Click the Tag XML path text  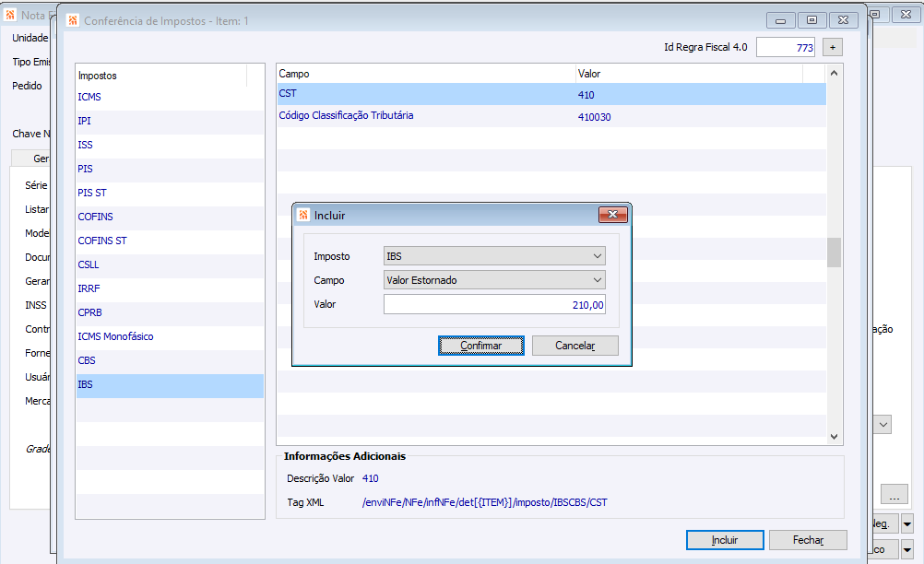(484, 502)
